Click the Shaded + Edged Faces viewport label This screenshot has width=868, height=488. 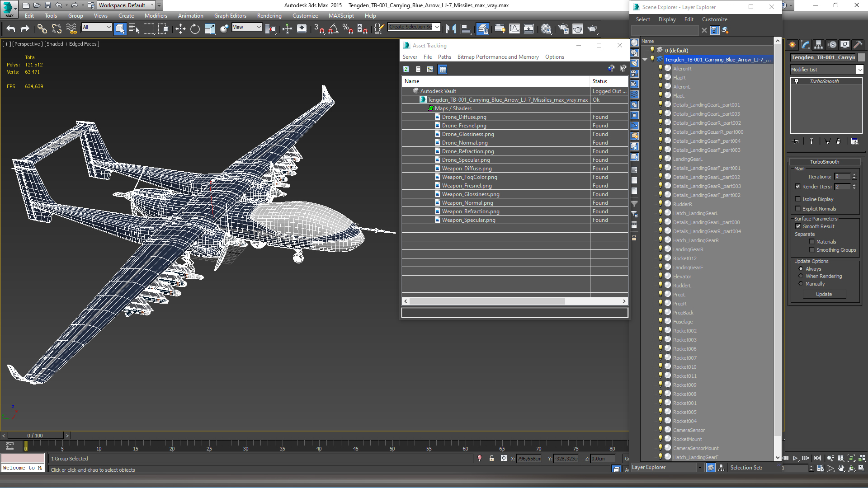(72, 44)
